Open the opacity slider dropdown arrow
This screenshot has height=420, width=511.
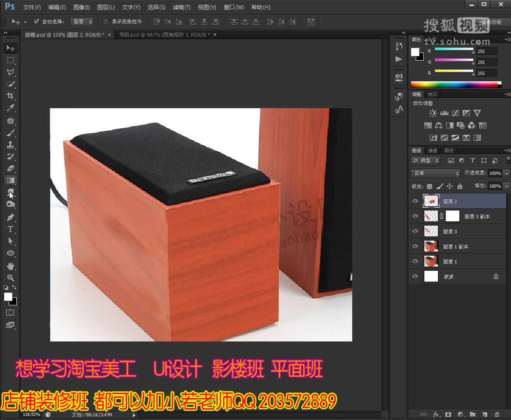pyautogui.click(x=506, y=173)
